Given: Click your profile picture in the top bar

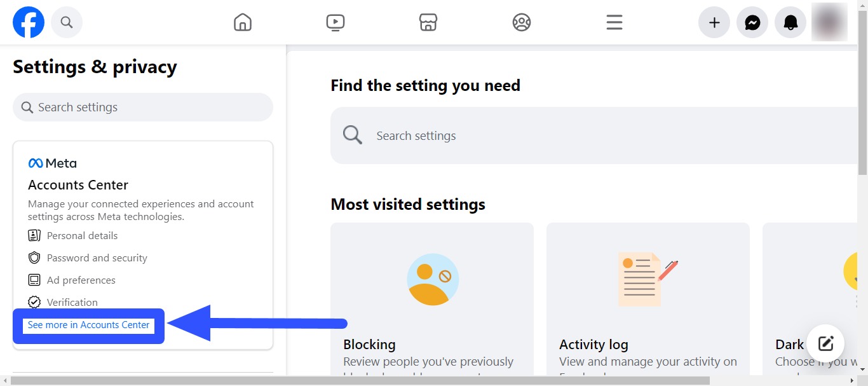Looking at the screenshot, I should [829, 22].
